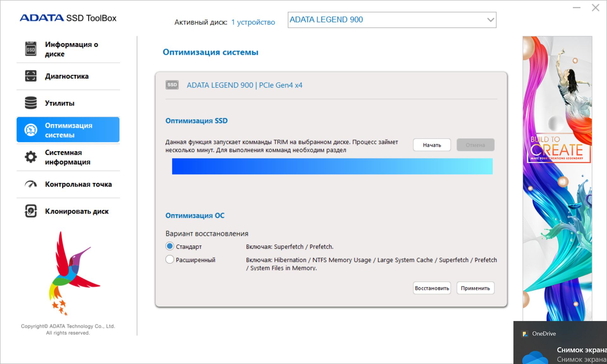Click the Отмена button
This screenshot has width=607, height=364.
coord(475,145)
